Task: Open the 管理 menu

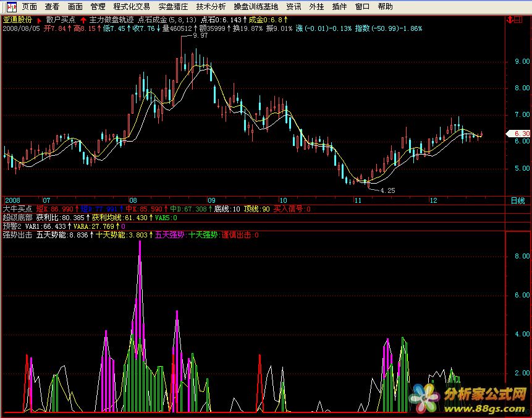Action: [x=98, y=7]
